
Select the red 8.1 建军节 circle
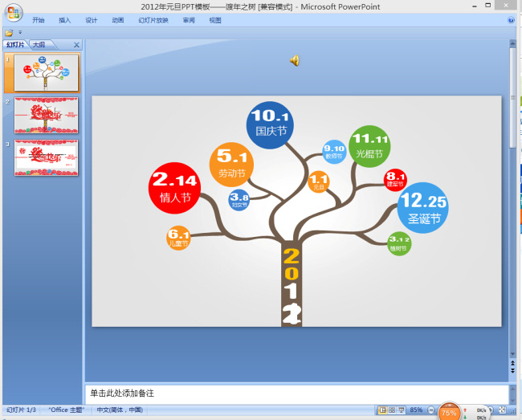click(x=395, y=180)
